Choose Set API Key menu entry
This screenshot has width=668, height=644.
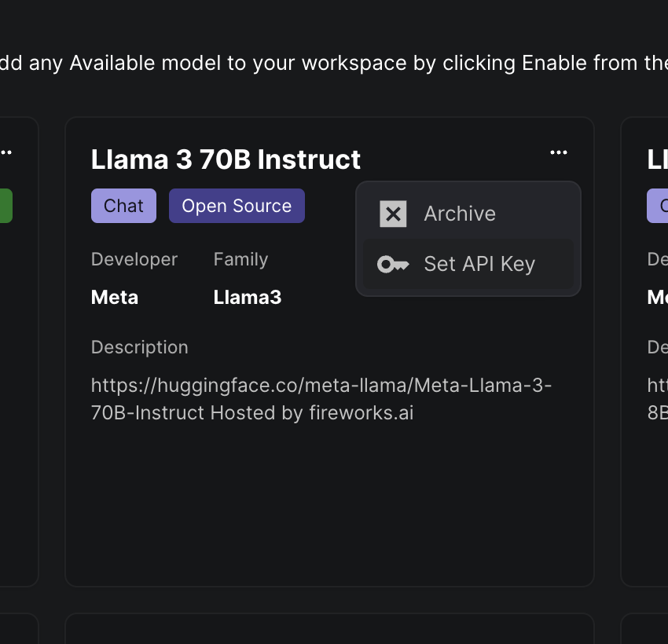pos(479,265)
